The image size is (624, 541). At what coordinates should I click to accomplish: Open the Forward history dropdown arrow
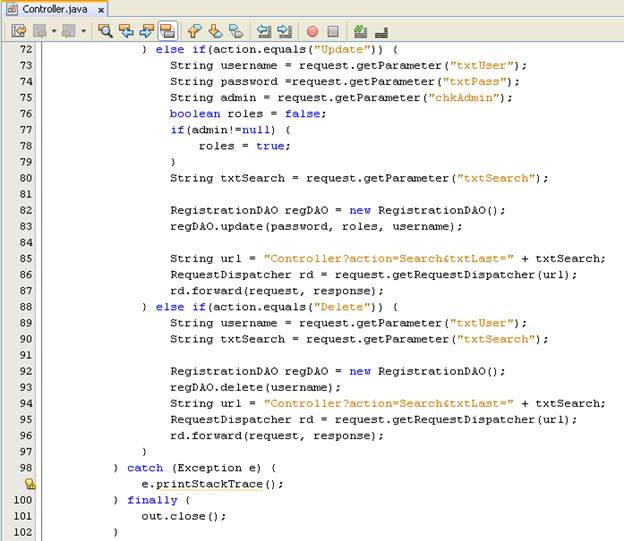coord(83,31)
